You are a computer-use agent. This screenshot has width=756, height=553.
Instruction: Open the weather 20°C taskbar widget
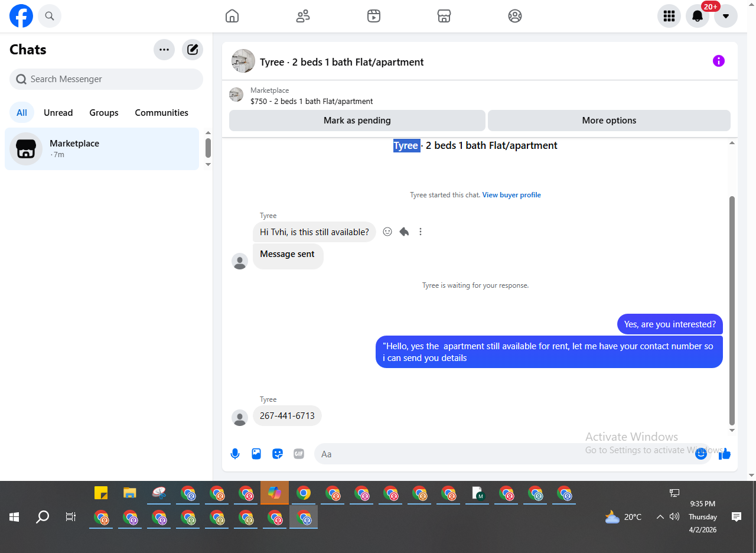point(624,517)
